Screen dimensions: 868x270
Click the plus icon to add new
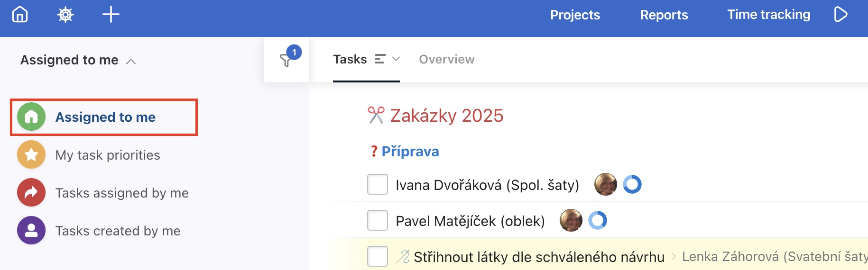[111, 15]
